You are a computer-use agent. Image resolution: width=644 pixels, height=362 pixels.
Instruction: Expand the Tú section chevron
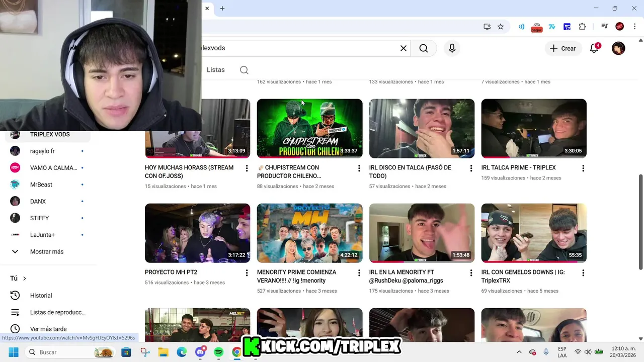click(x=24, y=279)
